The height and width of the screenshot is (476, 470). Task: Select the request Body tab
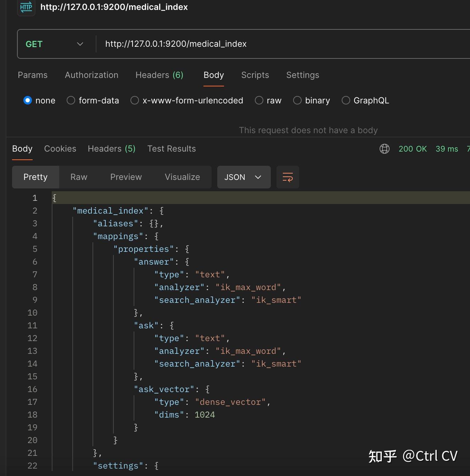click(214, 75)
